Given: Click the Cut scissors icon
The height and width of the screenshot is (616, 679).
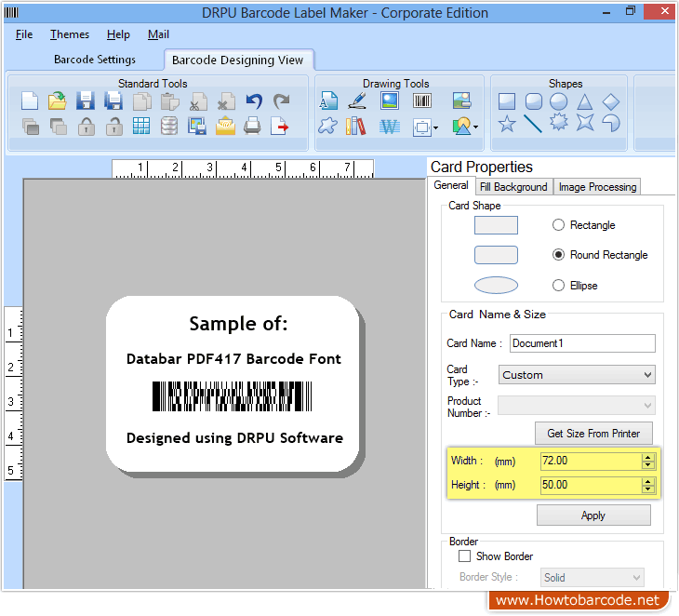Looking at the screenshot, I should 198,100.
